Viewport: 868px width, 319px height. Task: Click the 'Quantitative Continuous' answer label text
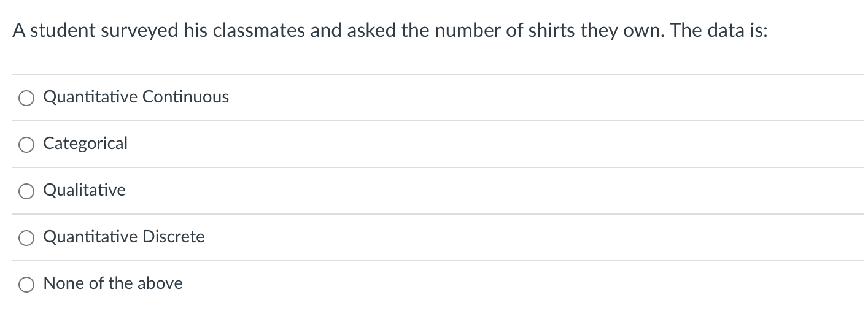[x=136, y=97]
